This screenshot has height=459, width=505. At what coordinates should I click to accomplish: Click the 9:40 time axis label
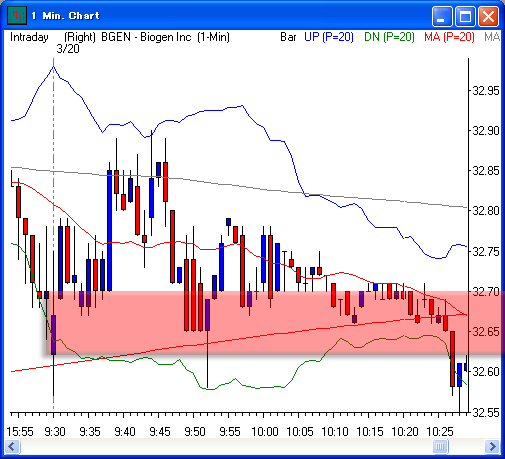click(x=125, y=432)
